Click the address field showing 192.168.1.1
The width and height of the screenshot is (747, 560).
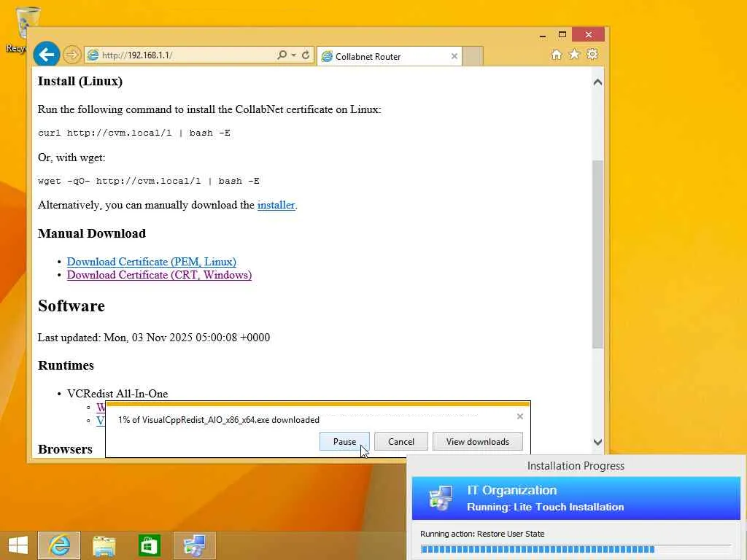click(180, 55)
